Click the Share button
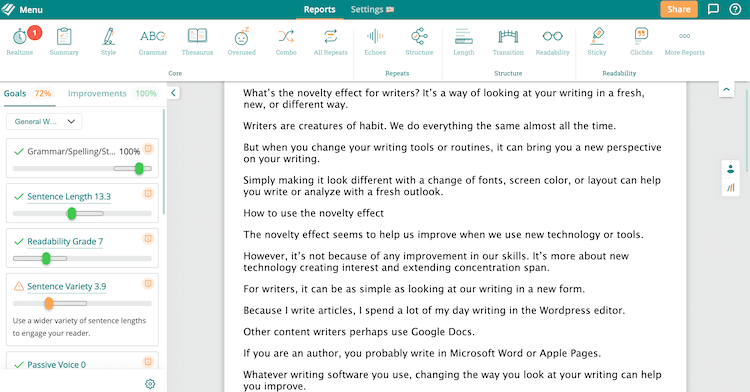The width and height of the screenshot is (750, 392). (679, 9)
